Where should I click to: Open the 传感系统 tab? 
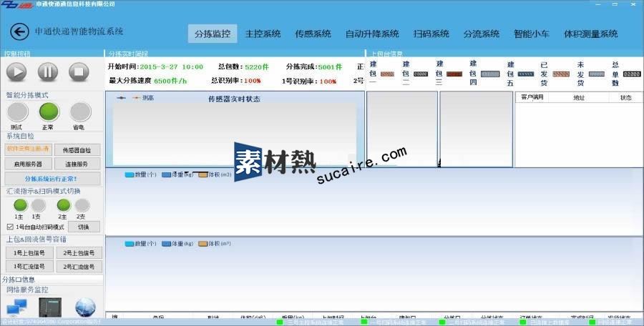tap(313, 34)
